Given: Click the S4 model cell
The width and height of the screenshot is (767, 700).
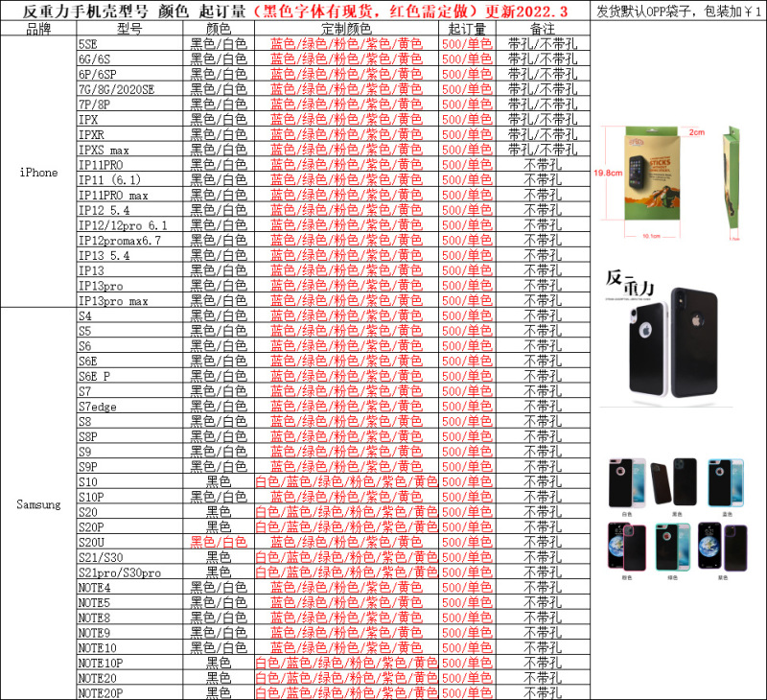Looking at the screenshot, I should (129, 315).
